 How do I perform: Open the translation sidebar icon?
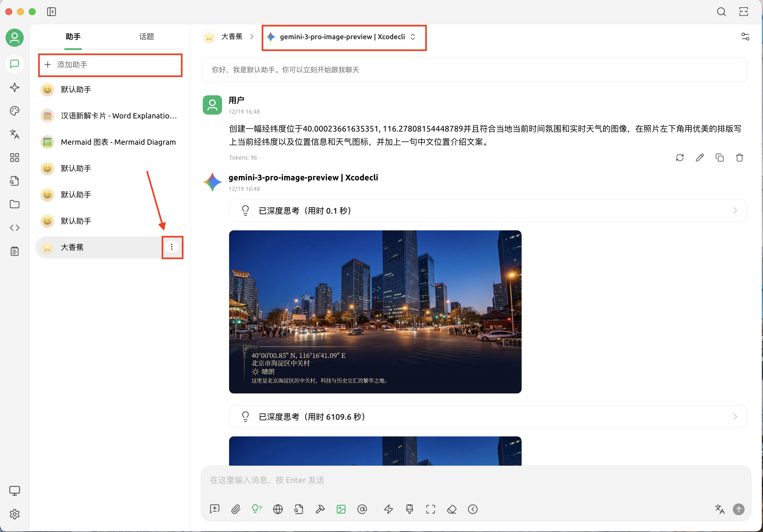14,134
